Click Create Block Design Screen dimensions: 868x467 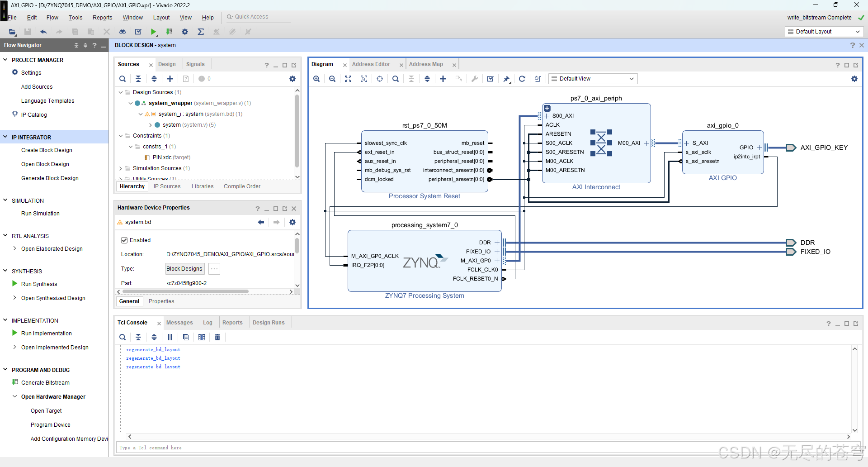click(x=47, y=150)
